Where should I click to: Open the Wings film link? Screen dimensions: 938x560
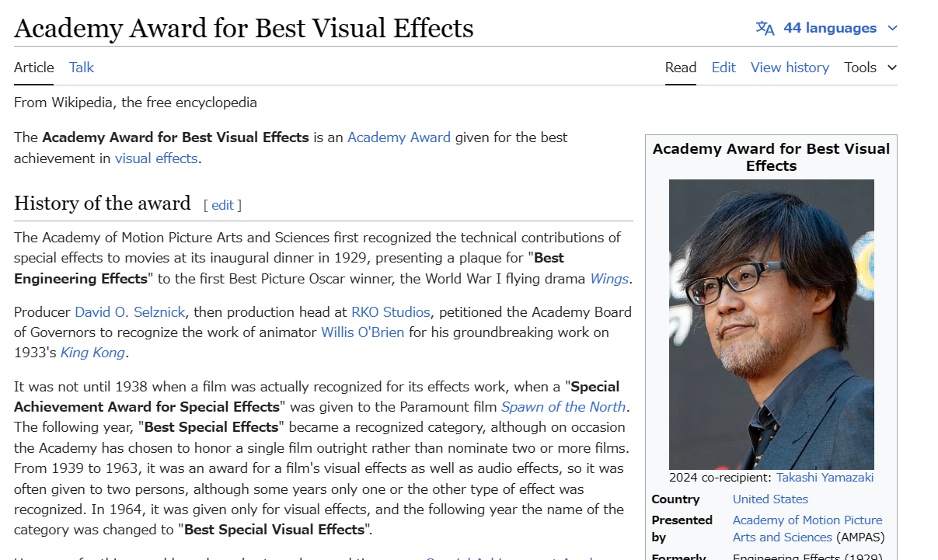(x=609, y=279)
